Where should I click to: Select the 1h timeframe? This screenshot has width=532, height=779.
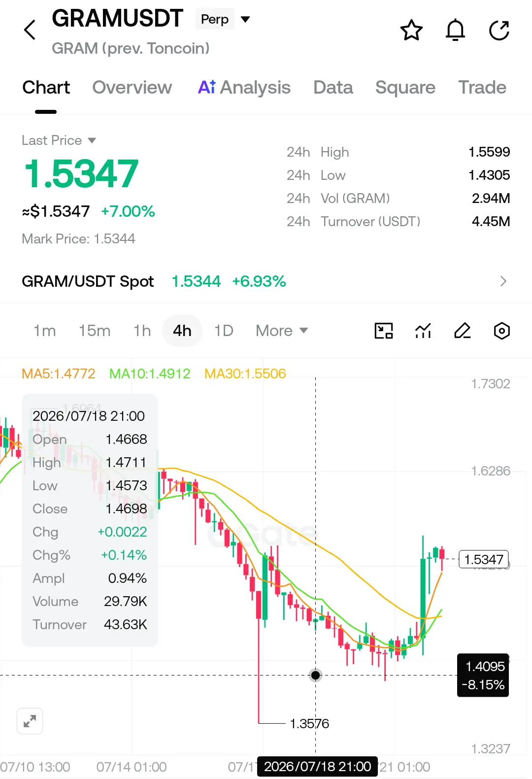(142, 331)
